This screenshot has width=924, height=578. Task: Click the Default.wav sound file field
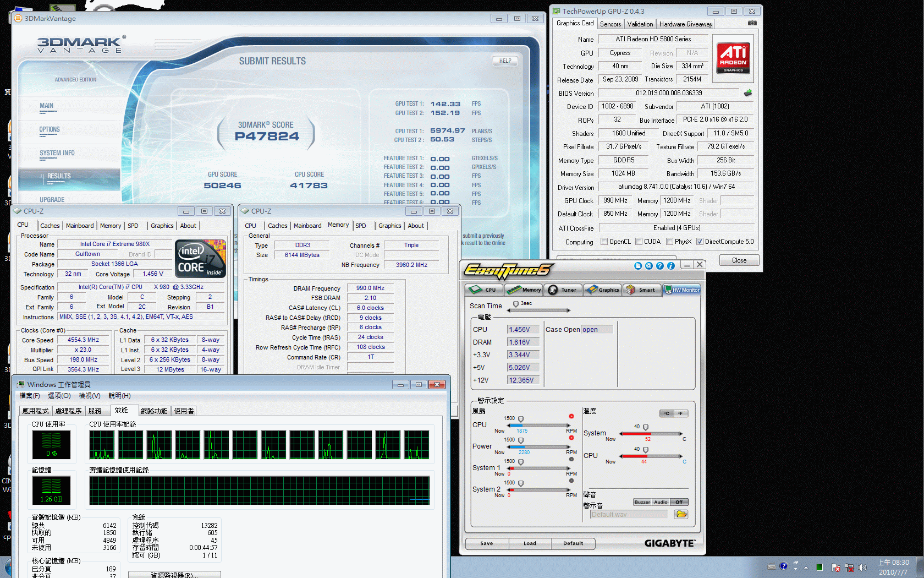[x=629, y=514]
